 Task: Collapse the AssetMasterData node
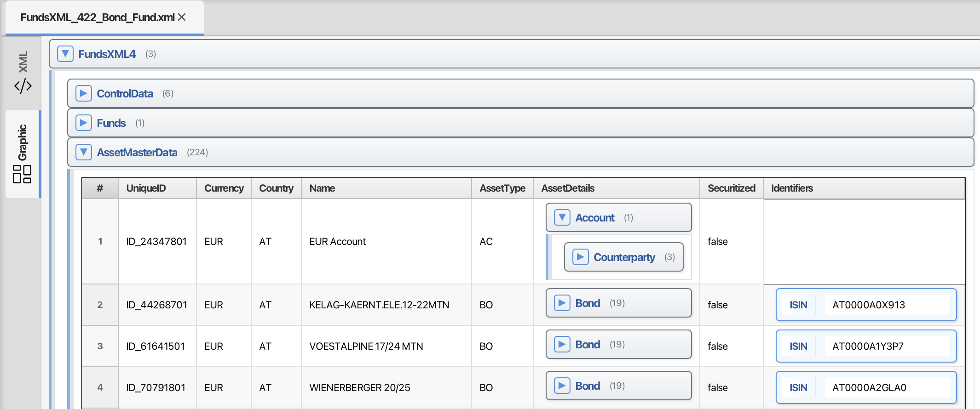pos(84,152)
